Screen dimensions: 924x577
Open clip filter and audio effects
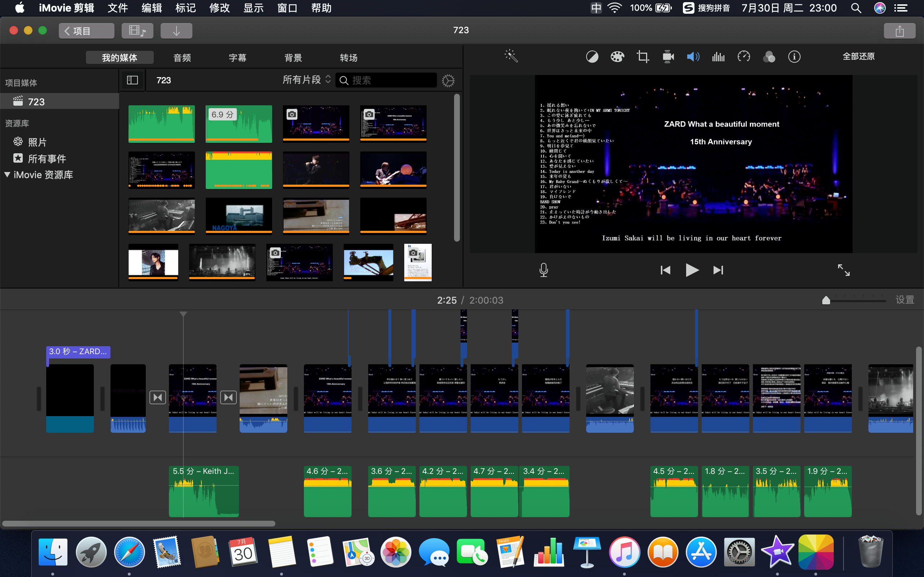[x=769, y=57]
